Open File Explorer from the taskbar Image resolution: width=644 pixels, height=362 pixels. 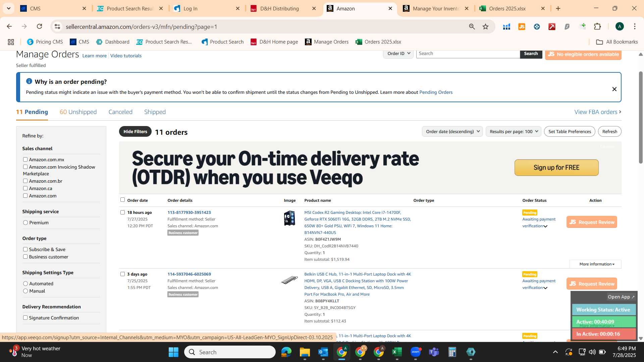[x=305, y=352]
